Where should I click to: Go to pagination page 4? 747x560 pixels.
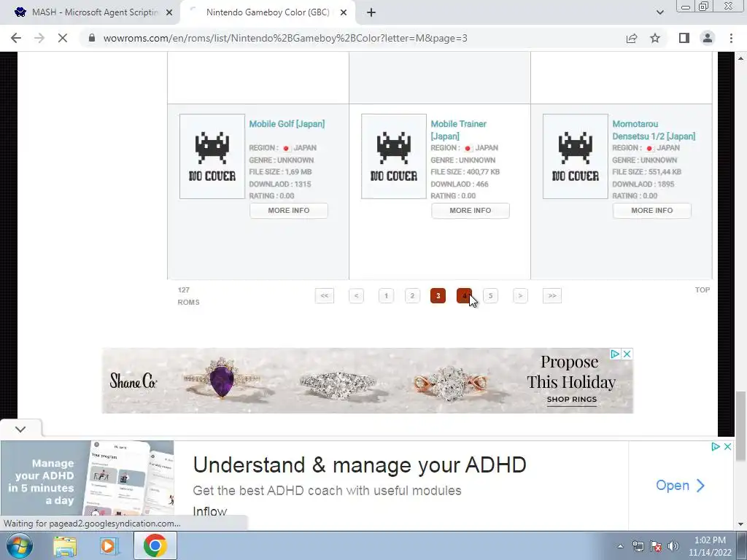coord(464,296)
